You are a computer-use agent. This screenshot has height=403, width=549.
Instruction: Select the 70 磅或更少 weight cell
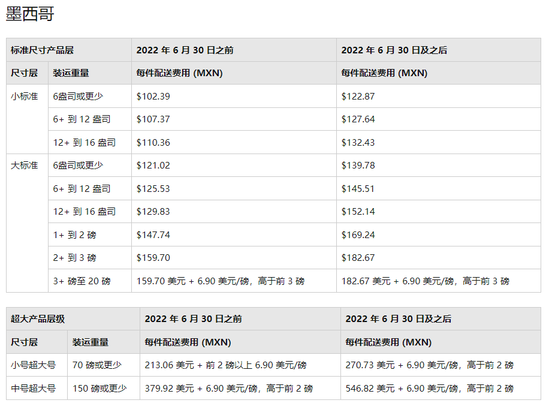pos(104,365)
